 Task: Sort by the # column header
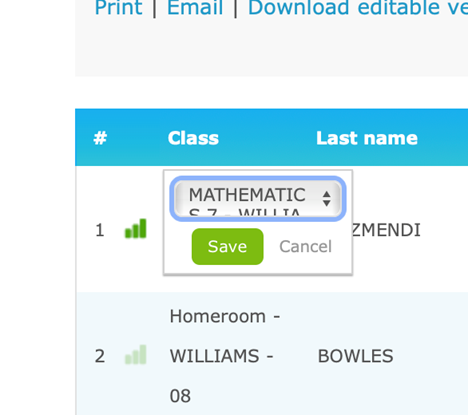point(100,138)
